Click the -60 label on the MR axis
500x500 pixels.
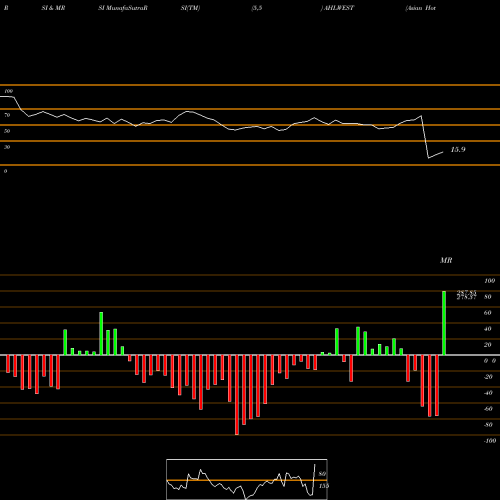pyautogui.click(x=488, y=409)
